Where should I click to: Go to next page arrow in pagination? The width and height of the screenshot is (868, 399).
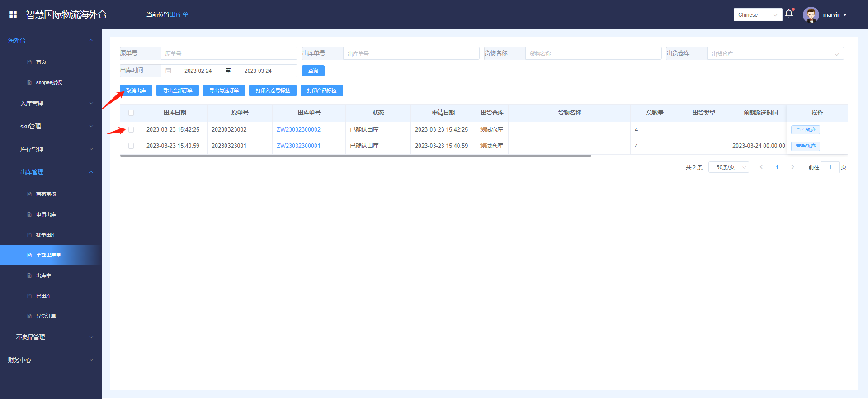[x=793, y=167]
